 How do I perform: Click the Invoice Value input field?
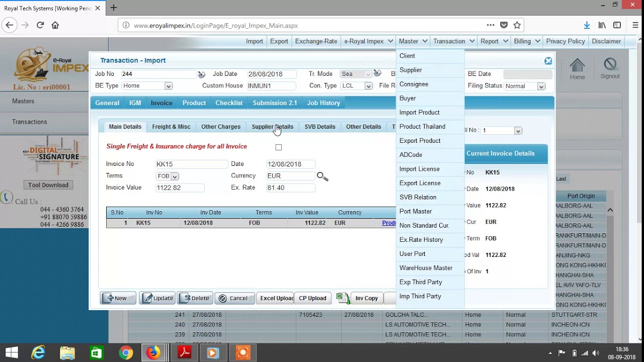pyautogui.click(x=180, y=188)
